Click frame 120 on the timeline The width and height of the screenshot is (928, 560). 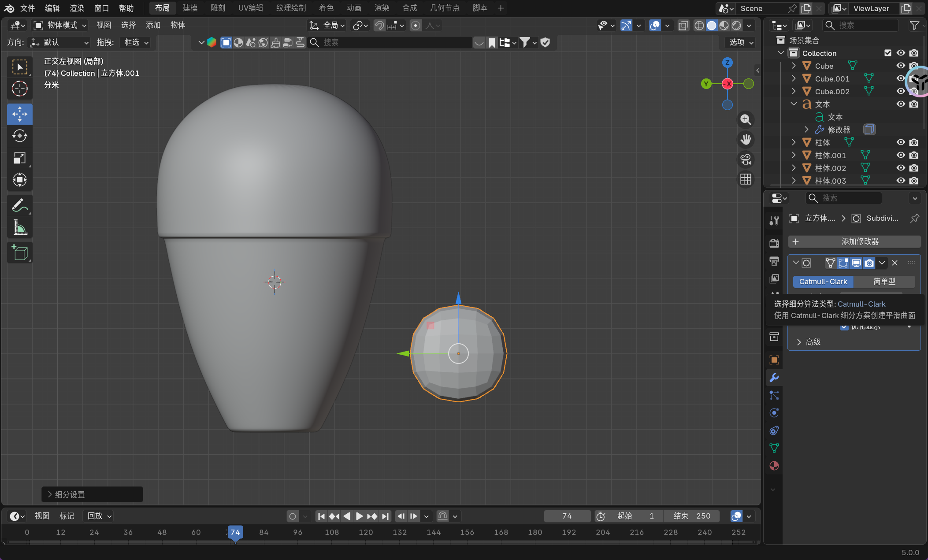[366, 532]
